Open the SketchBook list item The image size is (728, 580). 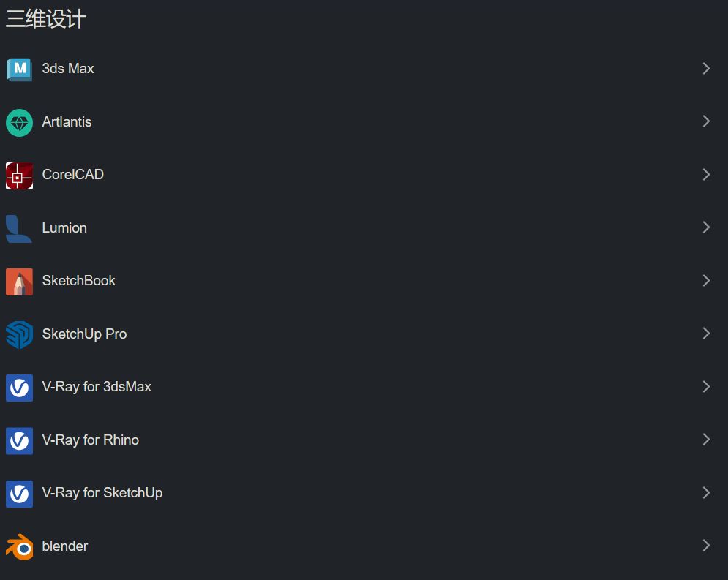tap(78, 281)
